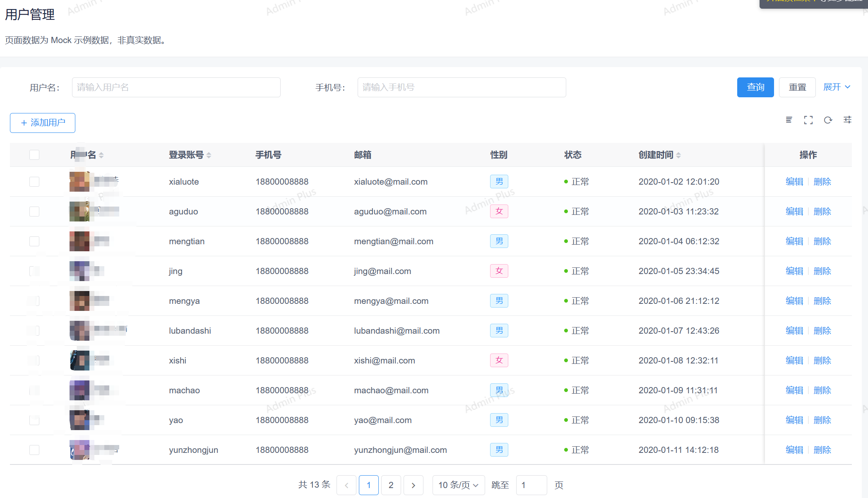Toggle fullscreen mode icon
868x498 pixels.
(808, 120)
